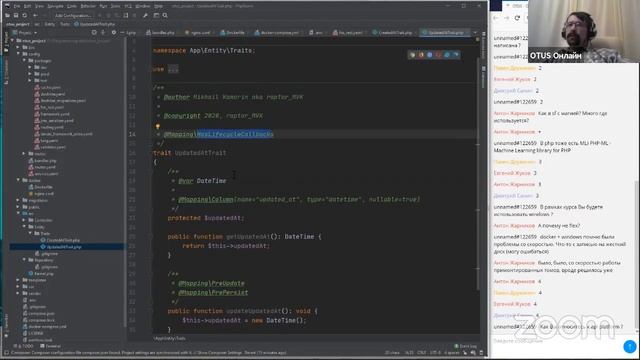This screenshot has height=360, width=640.
Task: Switch to Dockerfile editor tab
Action: point(233,33)
